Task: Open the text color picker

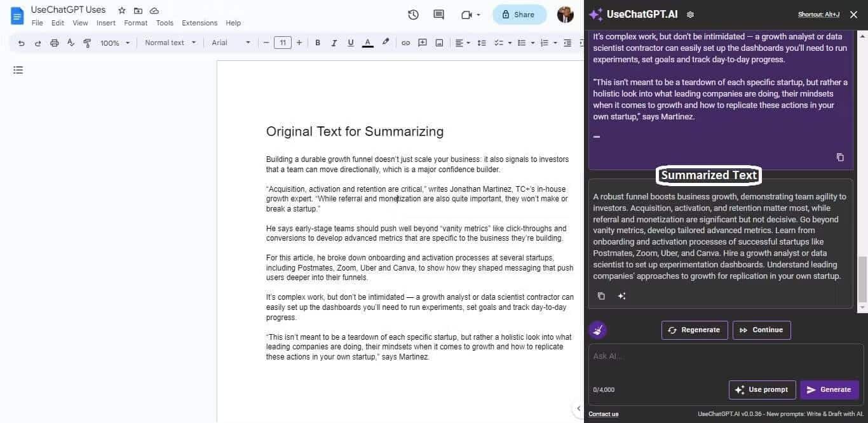Action: click(367, 43)
